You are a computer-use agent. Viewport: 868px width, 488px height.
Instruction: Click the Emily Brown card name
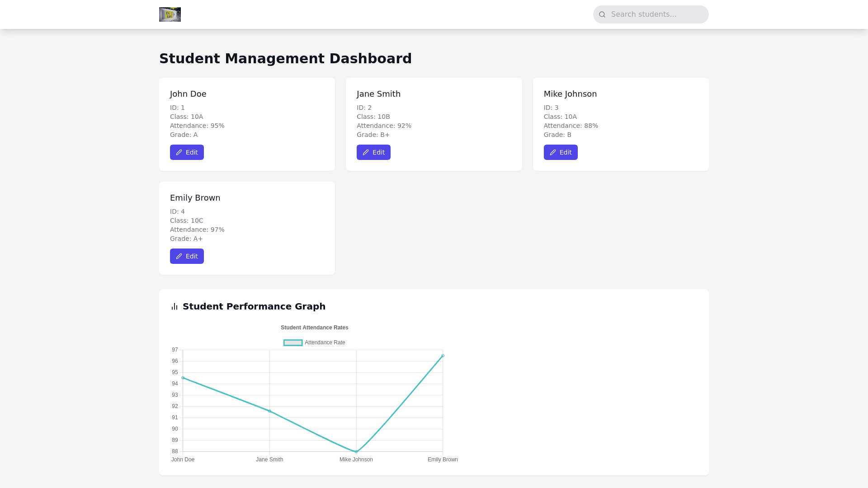tap(195, 198)
